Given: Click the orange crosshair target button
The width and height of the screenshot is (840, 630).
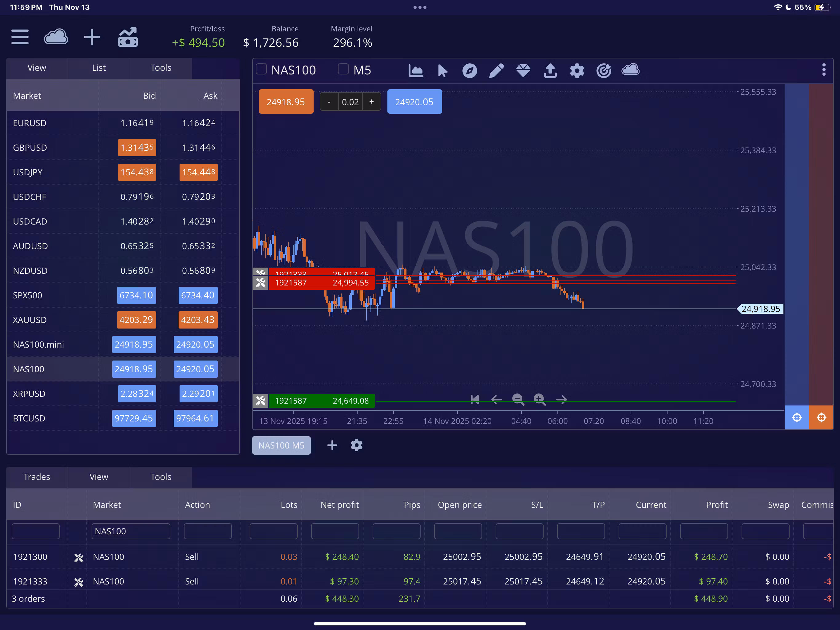Looking at the screenshot, I should coord(821,418).
